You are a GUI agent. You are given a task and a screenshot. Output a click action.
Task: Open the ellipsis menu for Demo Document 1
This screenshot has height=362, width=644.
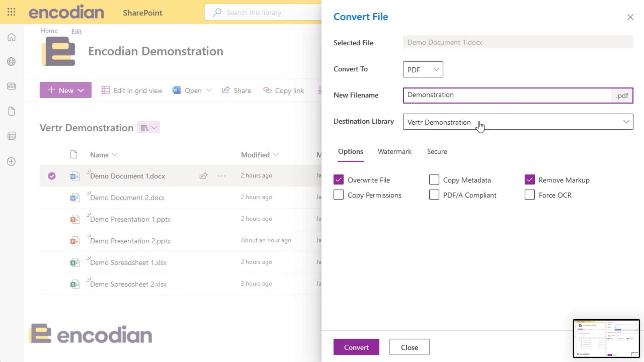coord(222,176)
